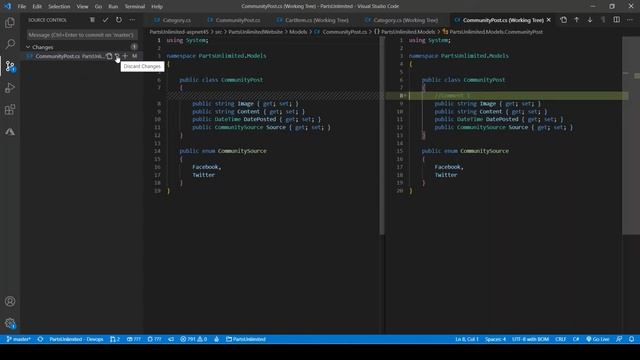Click errors and warnings count in status bar
The height and width of the screenshot is (360, 640).
point(193,339)
